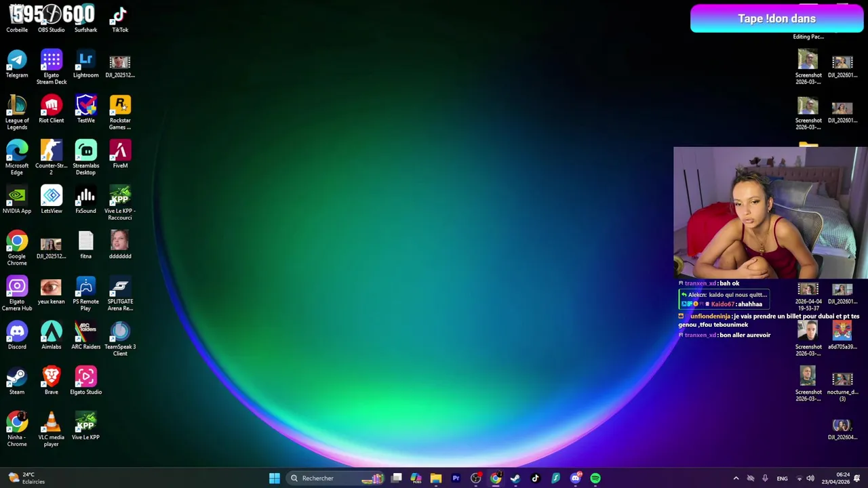Select the a6d705a39 image file
Screen dimensions: 868x488
pyautogui.click(x=842, y=337)
